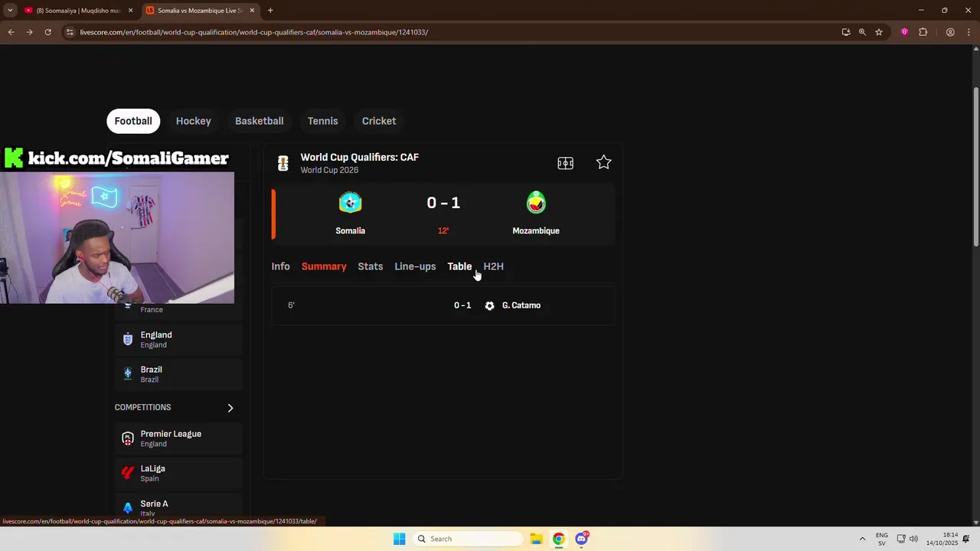Image resolution: width=980 pixels, height=551 pixels.
Task: Open the ENG SV language indicator
Action: tap(882, 539)
